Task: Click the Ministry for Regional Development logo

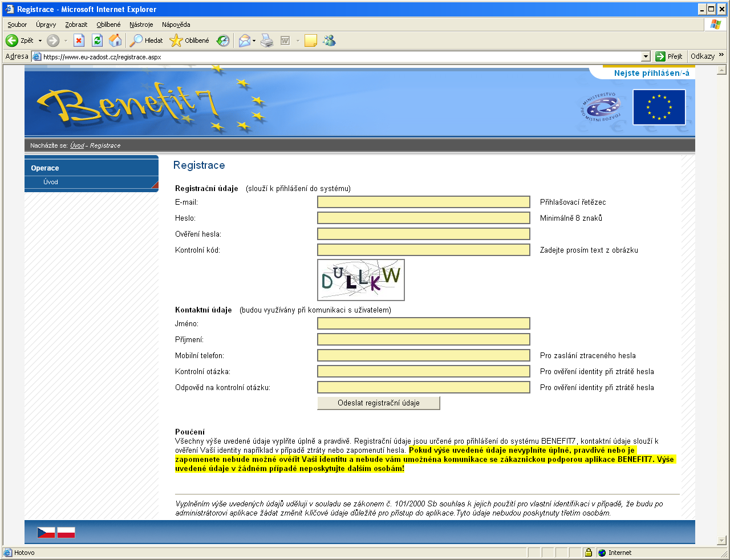Action: point(600,107)
